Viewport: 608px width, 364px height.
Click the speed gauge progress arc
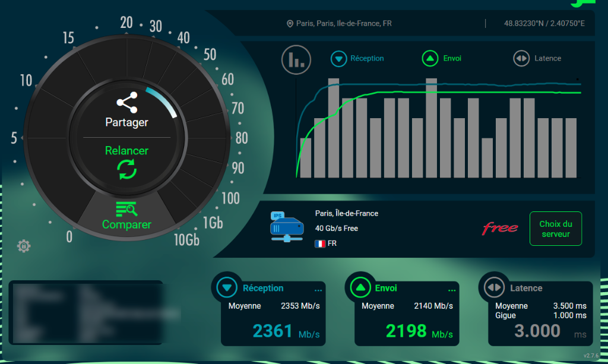[x=163, y=100]
